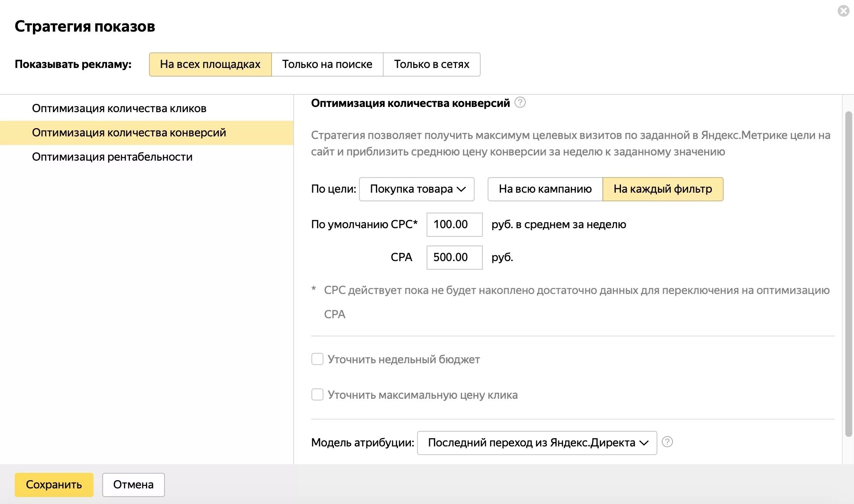854x504 pixels.
Task: Choose 'Оптимизация рентабельности' strategy
Action: point(112,157)
